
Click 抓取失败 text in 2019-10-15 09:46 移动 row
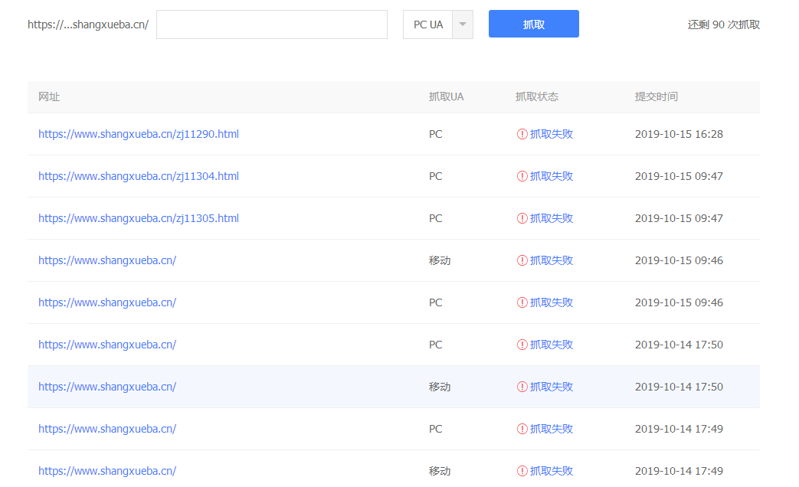551,260
